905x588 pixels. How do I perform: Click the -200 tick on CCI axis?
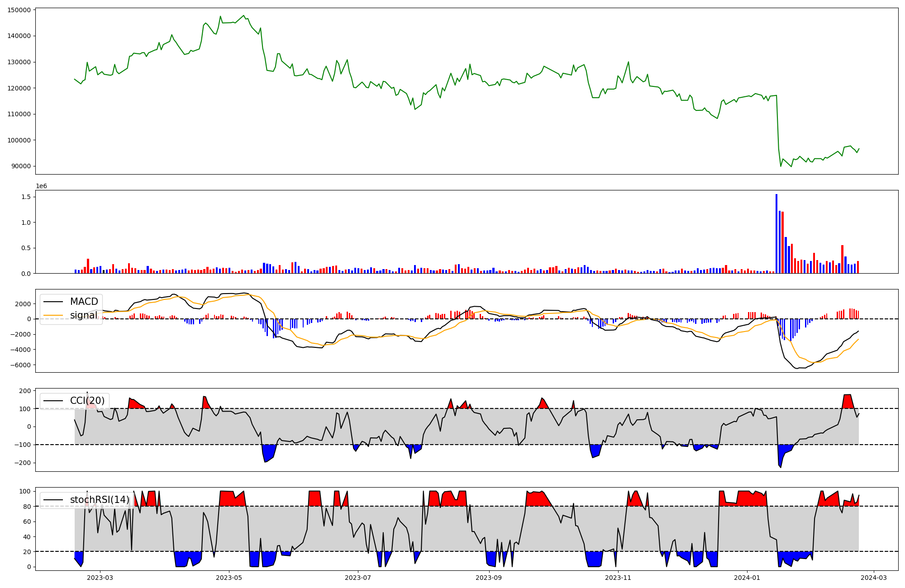(x=23, y=463)
